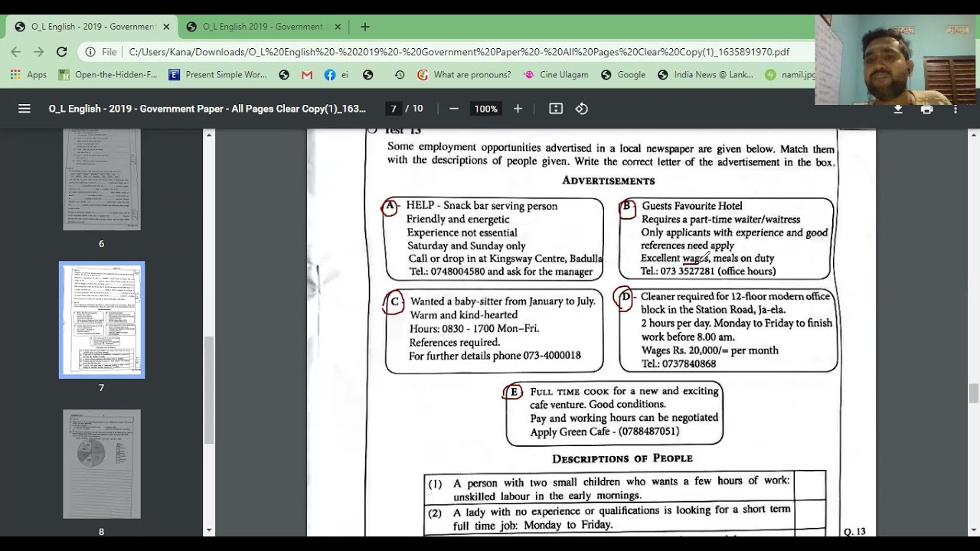Viewport: 980px width, 551px height.
Task: Click the thumbnail panel scroll down arrow
Action: (x=208, y=530)
